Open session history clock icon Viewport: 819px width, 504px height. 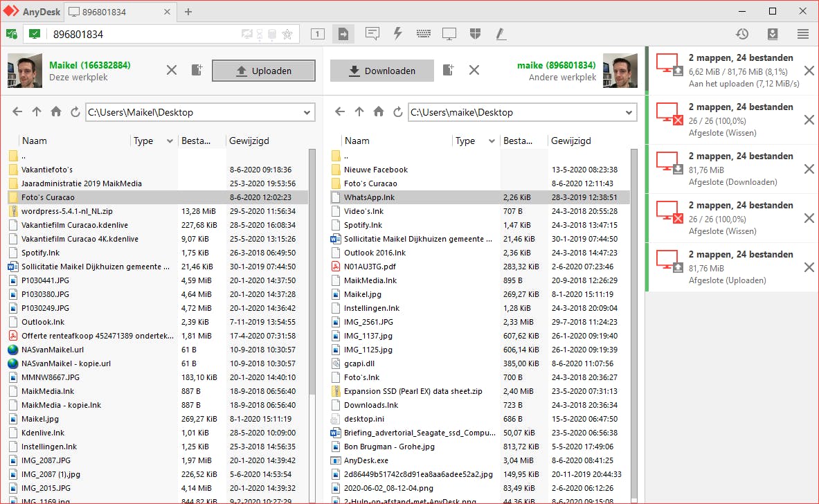[741, 34]
